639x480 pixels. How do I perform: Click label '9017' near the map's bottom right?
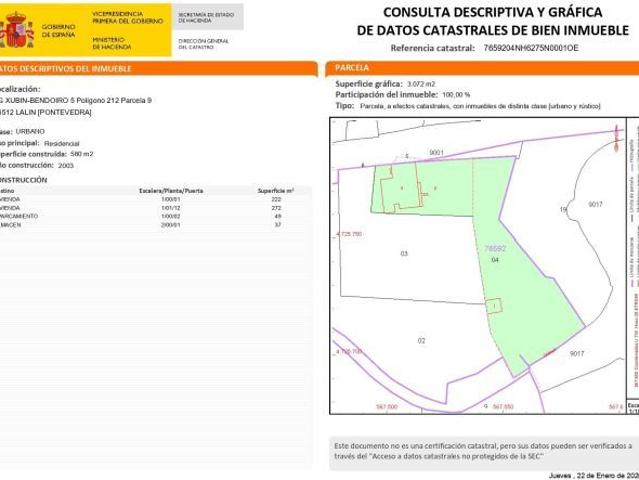coord(577,354)
